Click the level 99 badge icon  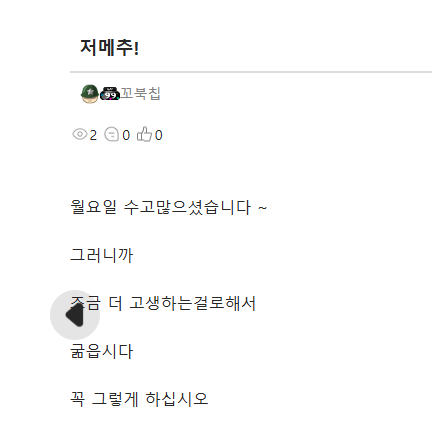point(110,94)
